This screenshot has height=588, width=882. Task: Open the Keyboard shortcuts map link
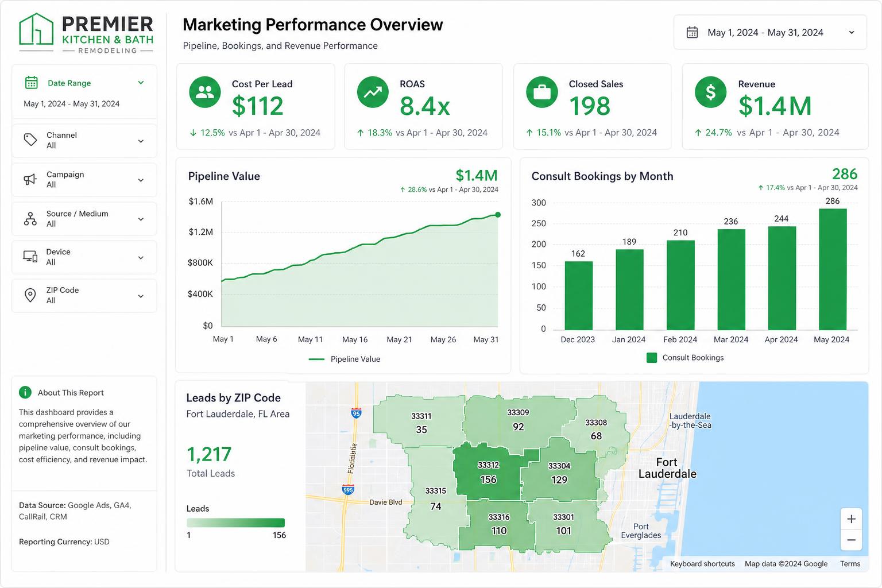pos(702,564)
